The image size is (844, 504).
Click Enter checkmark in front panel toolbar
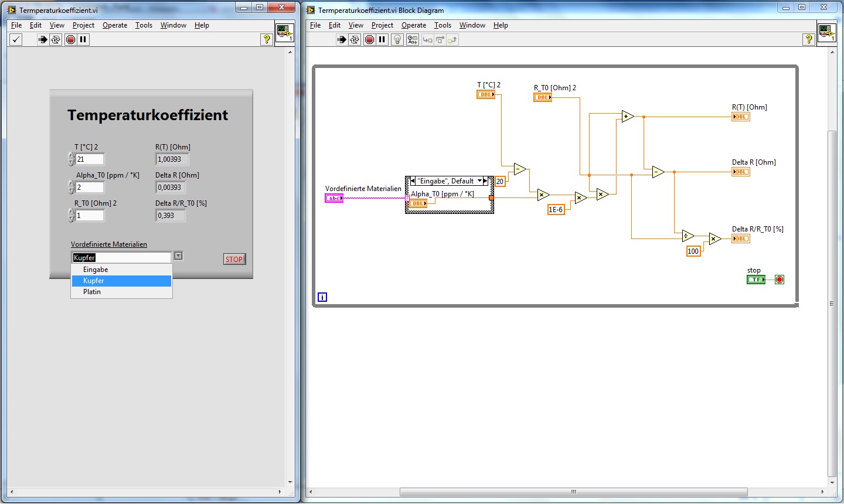point(16,39)
